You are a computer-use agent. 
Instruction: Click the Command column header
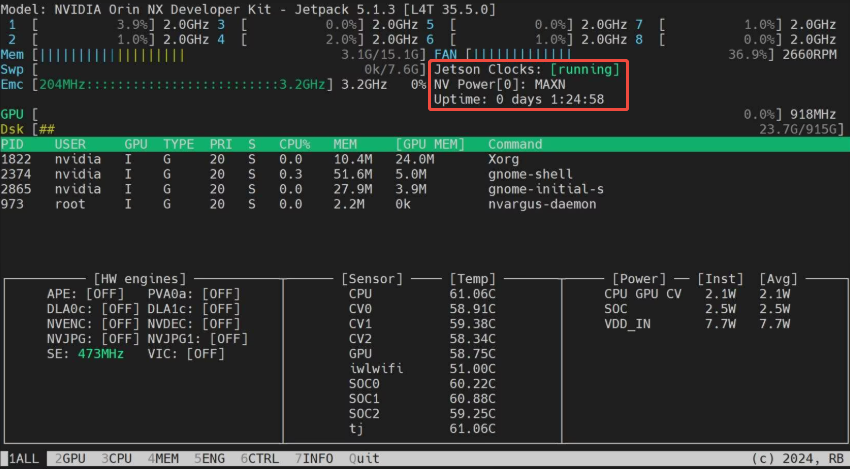(x=515, y=144)
